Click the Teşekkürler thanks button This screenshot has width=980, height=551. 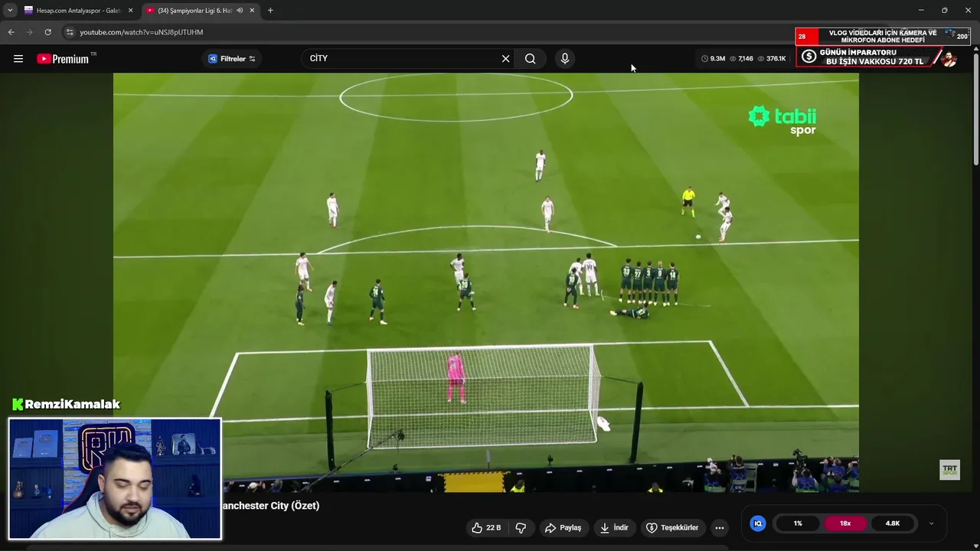672,528
